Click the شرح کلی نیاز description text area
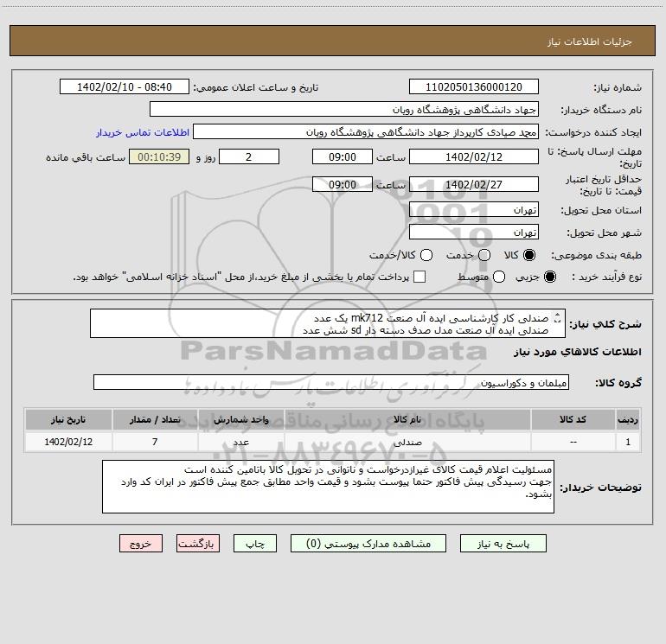Viewport: 666px width, 644px height. tap(328, 323)
